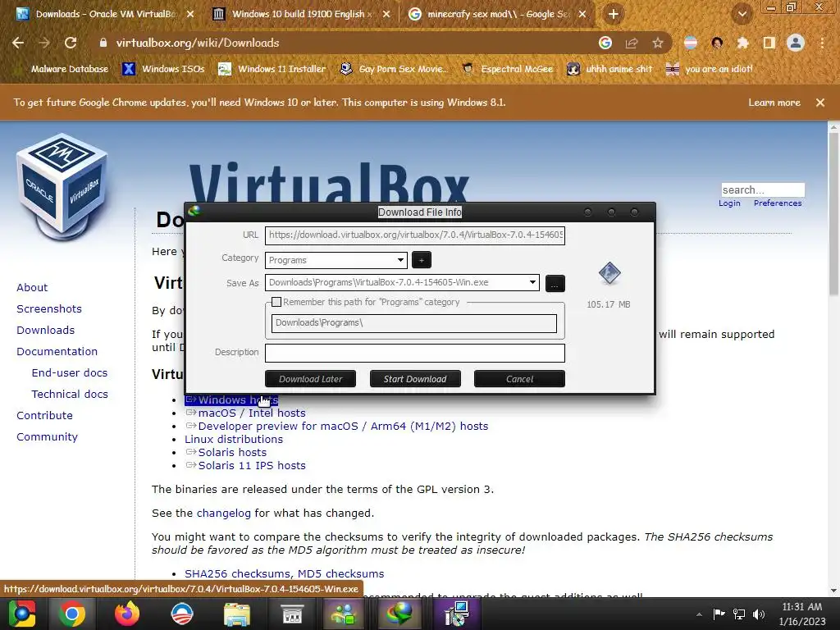
Task: Open Internet Download Manager taskbar icon
Action: pyautogui.click(x=400, y=614)
